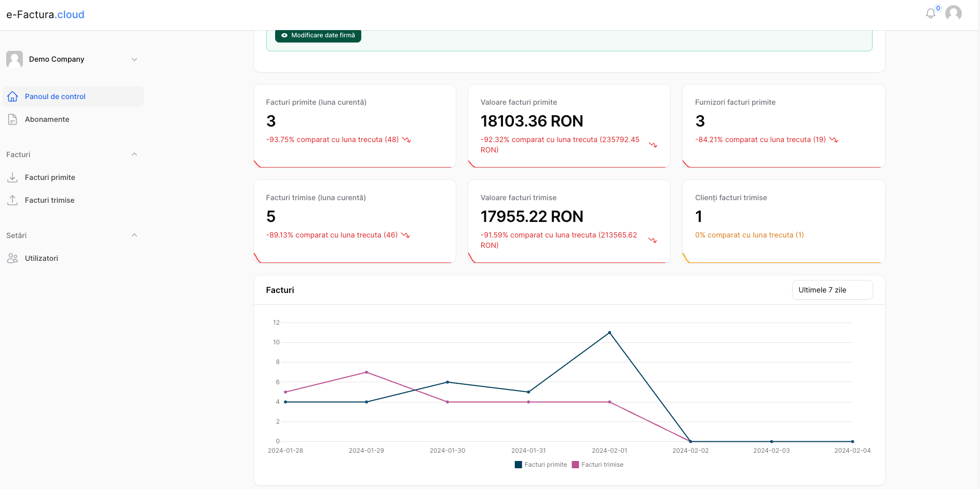Expand the Demo Company selector chevron

point(134,59)
